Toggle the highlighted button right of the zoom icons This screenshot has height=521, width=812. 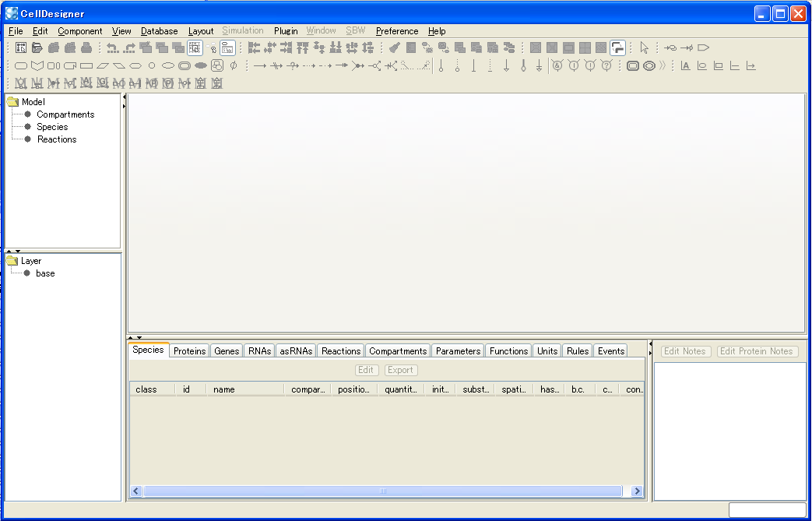pyautogui.click(x=617, y=48)
